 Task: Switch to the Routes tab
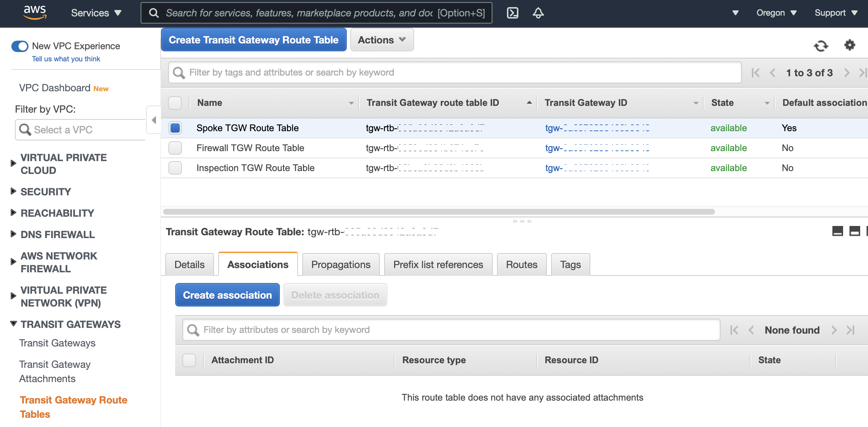tap(521, 264)
